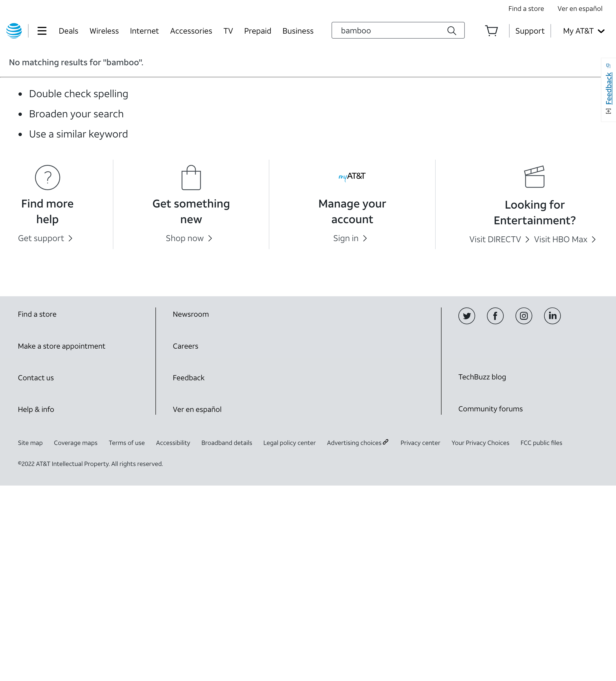Click the clapperboard entertainment icon
Image resolution: width=616 pixels, height=681 pixels.
535,177
